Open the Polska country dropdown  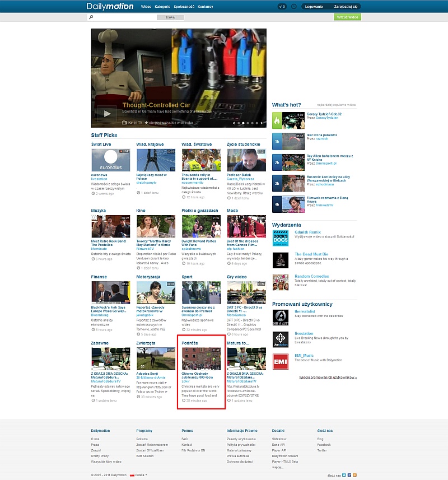coord(141,475)
